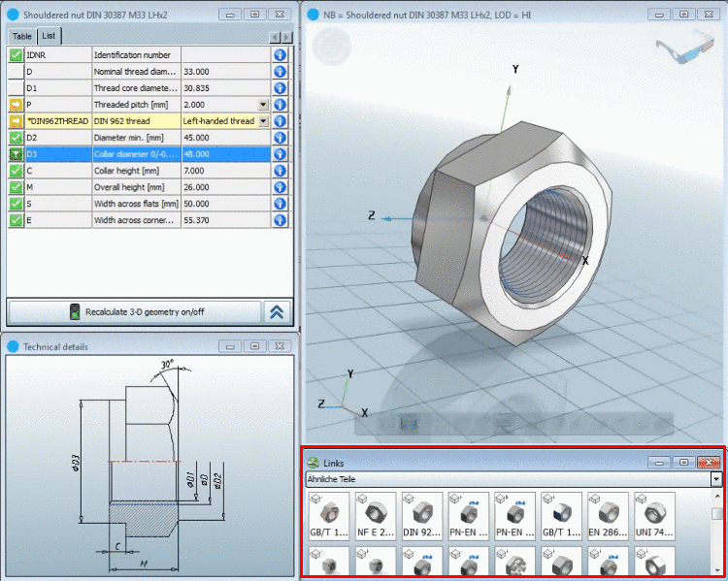Viewport: 728px width, 581px height.
Task: Toggle the green checkmark for row M
Action: tap(16, 187)
